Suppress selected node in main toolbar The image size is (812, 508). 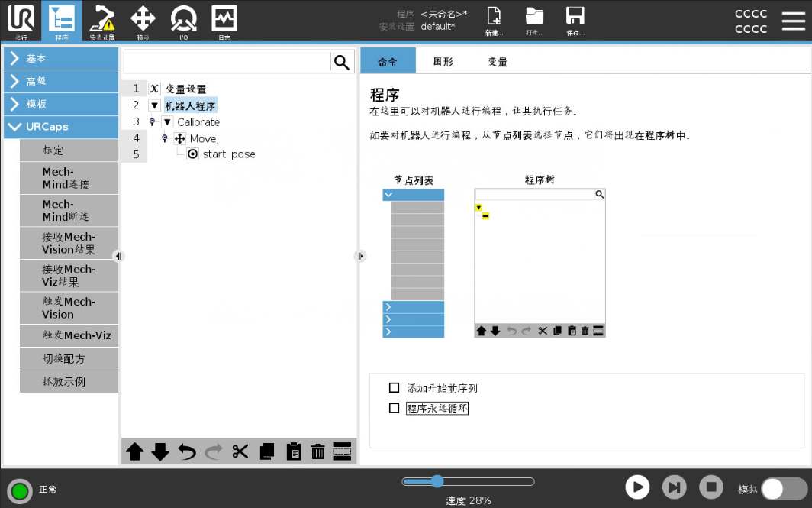342,451
